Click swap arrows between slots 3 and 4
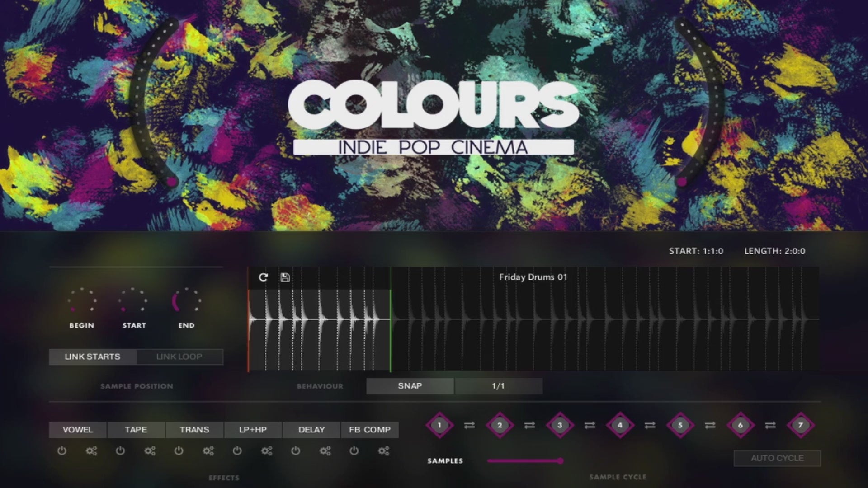 590,425
